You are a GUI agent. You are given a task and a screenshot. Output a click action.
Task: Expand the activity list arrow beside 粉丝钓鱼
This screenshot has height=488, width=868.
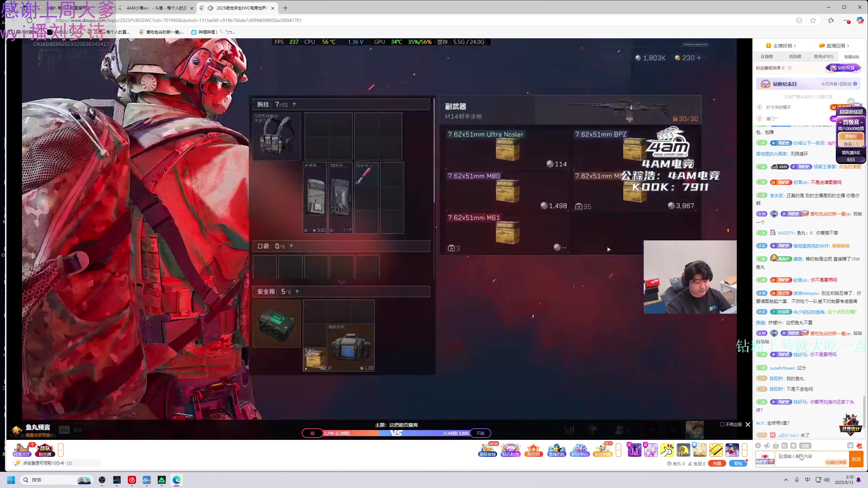pyautogui.click(x=618, y=450)
